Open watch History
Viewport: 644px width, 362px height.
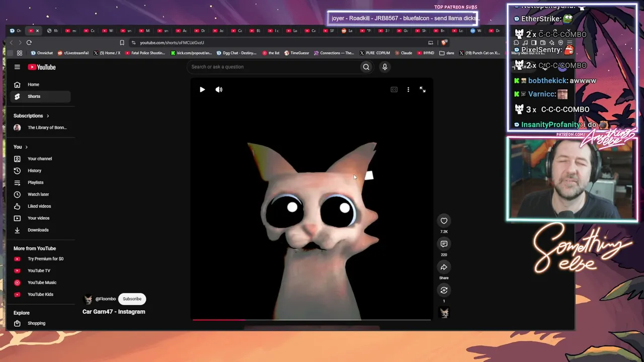pyautogui.click(x=40, y=171)
